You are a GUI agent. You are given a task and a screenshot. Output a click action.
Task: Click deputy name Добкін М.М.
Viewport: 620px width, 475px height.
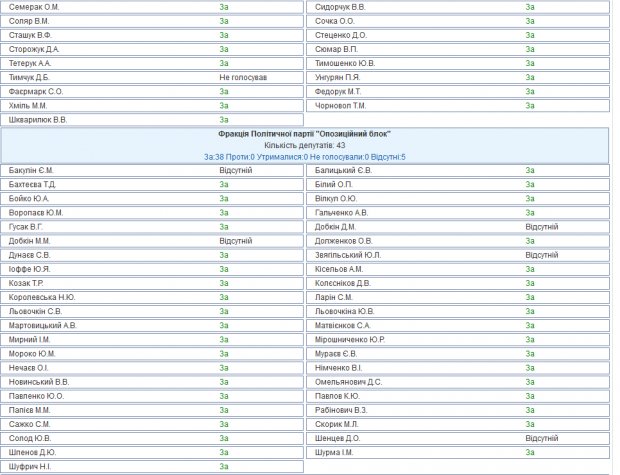pyautogui.click(x=30, y=241)
